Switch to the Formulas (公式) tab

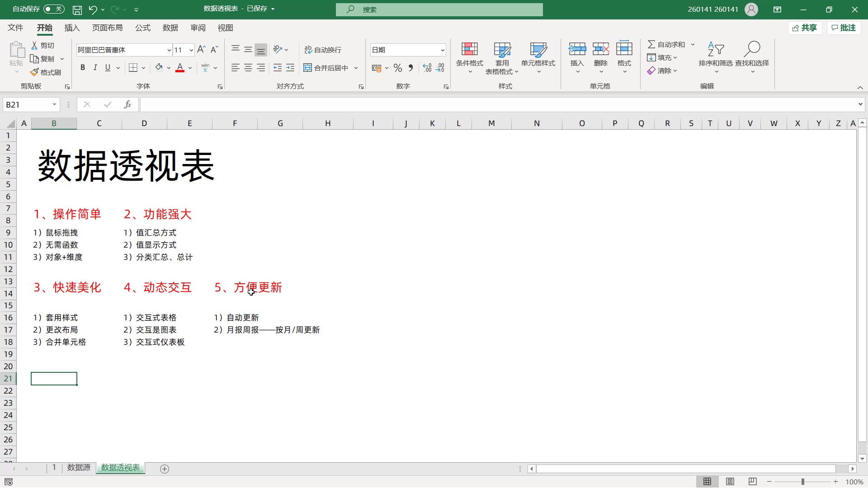(143, 28)
